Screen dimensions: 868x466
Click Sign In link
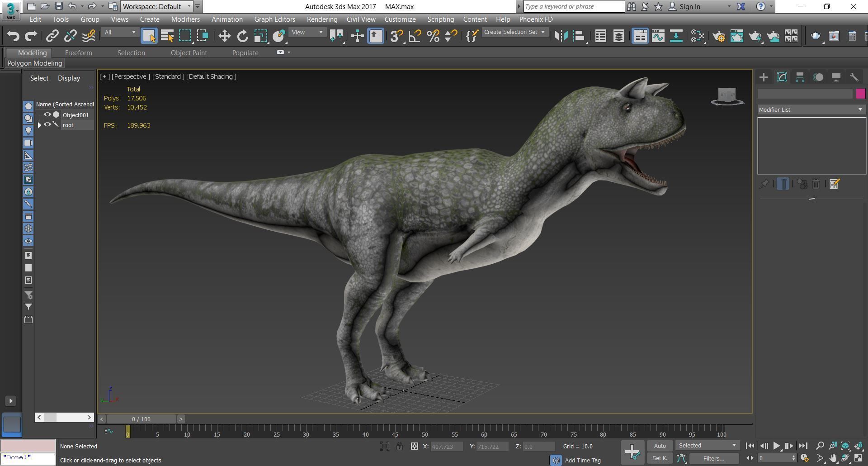689,6
